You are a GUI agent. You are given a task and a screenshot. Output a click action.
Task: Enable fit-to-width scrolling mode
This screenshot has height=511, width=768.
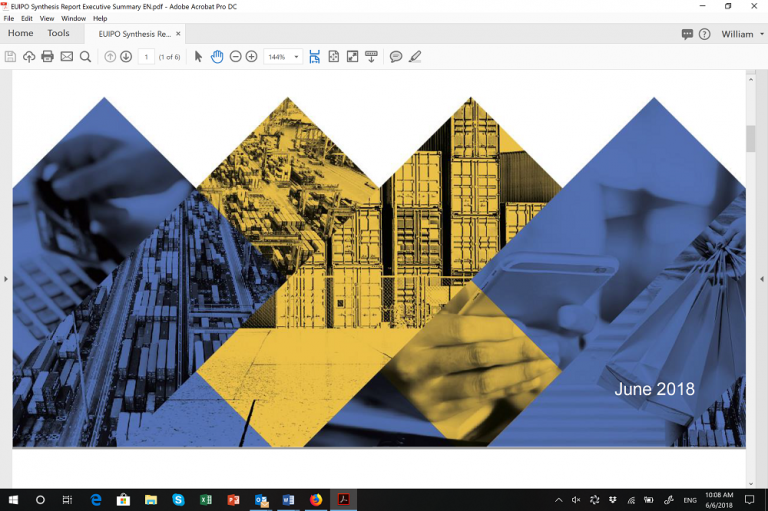(x=315, y=57)
